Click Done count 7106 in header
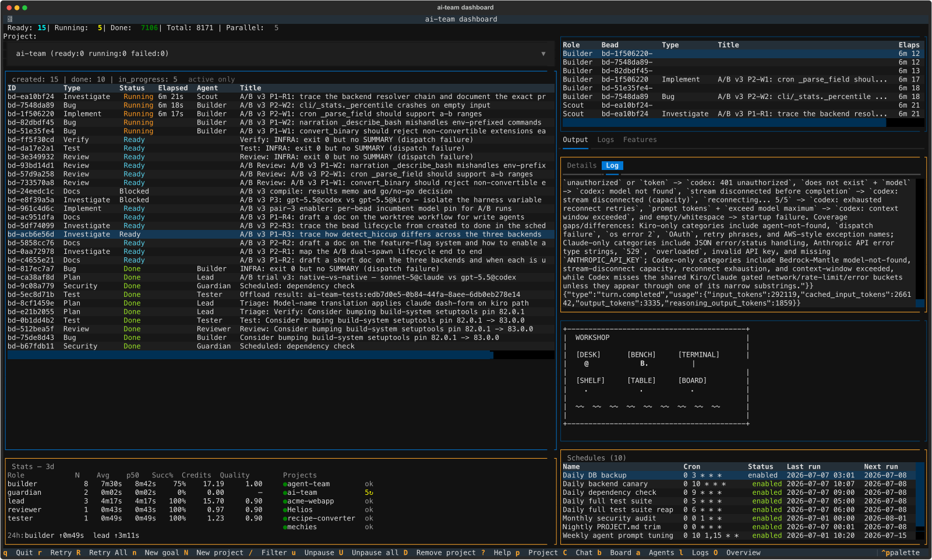 click(149, 28)
